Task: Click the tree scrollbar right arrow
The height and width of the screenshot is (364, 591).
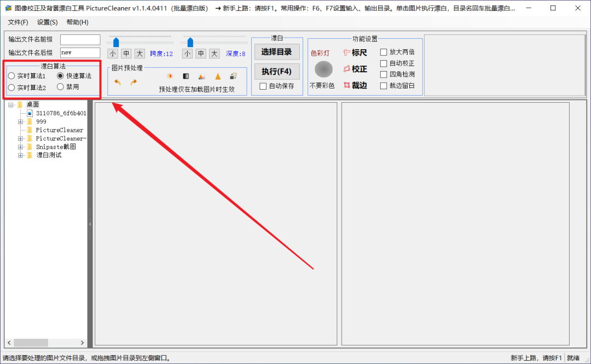Action: [x=82, y=343]
